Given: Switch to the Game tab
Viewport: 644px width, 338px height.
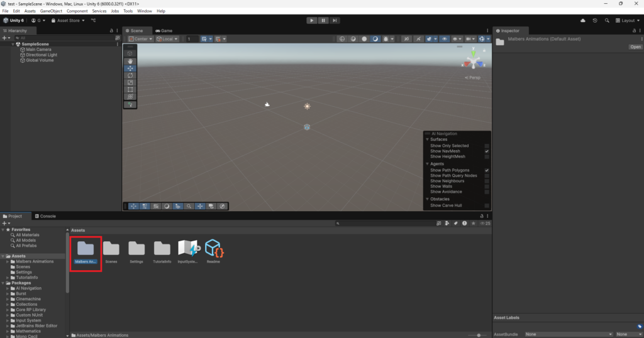Looking at the screenshot, I should (164, 31).
